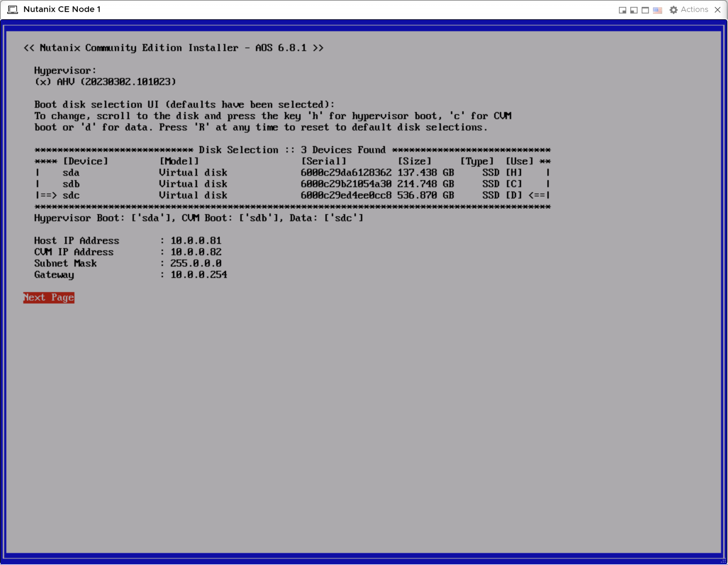The height and width of the screenshot is (565, 728).
Task: Click the Host IP Address value
Action: click(196, 241)
